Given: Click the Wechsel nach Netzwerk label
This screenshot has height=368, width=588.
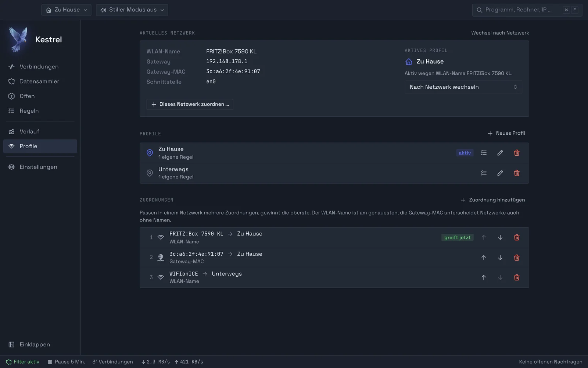Looking at the screenshot, I should 500,33.
